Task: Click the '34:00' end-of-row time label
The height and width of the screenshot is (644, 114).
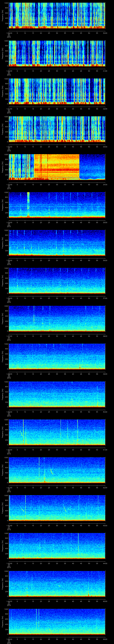Action: pos(105,184)
